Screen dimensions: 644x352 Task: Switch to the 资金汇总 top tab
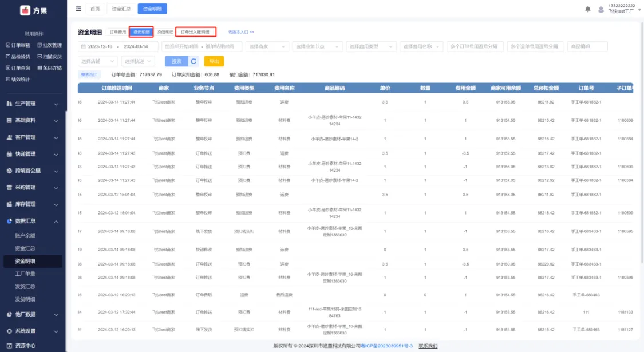coord(121,9)
